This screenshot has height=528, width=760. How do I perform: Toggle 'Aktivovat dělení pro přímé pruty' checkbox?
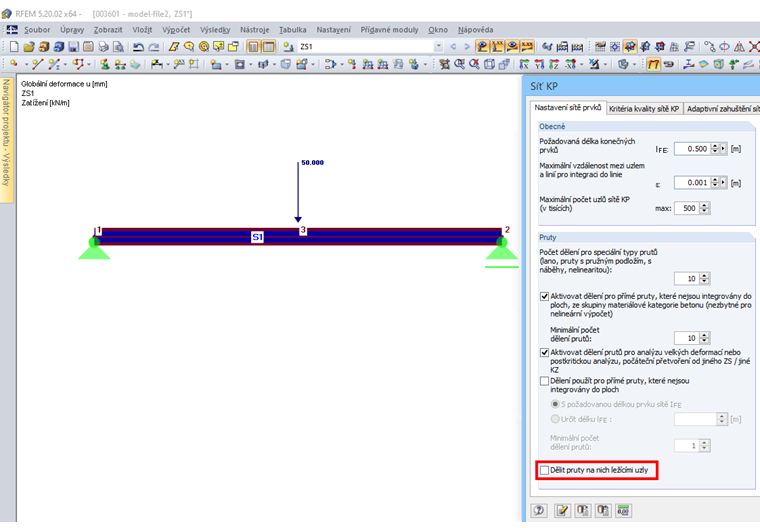(544, 296)
